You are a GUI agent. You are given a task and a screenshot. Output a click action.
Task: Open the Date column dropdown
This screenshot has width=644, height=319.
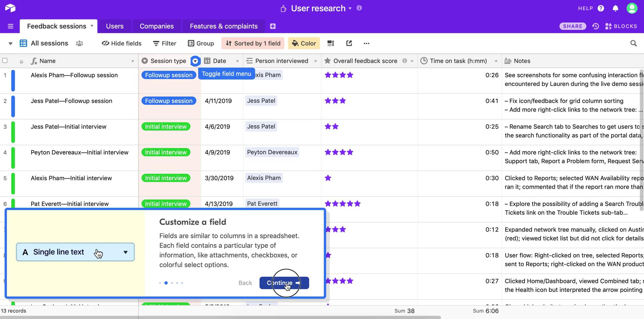pos(238,61)
